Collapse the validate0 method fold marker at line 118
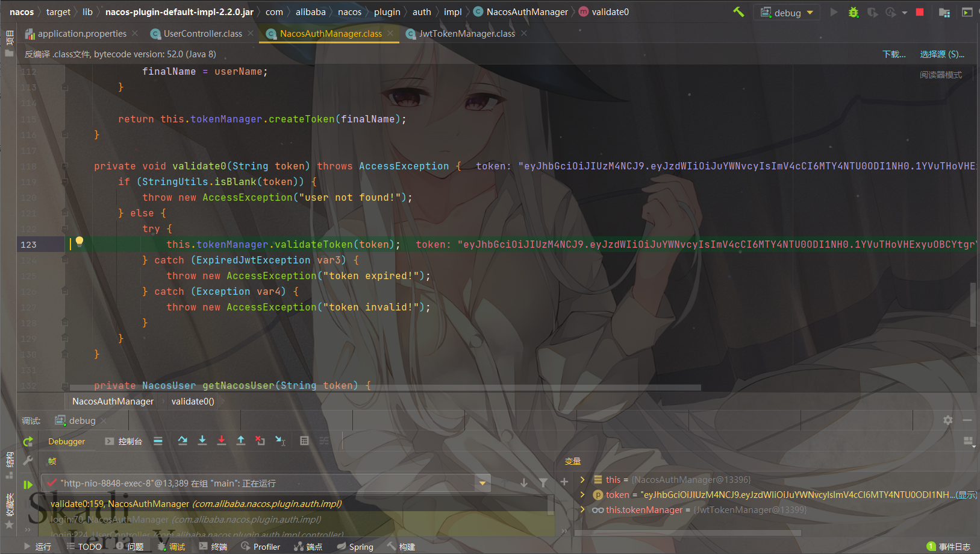The width and height of the screenshot is (980, 554). click(64, 166)
